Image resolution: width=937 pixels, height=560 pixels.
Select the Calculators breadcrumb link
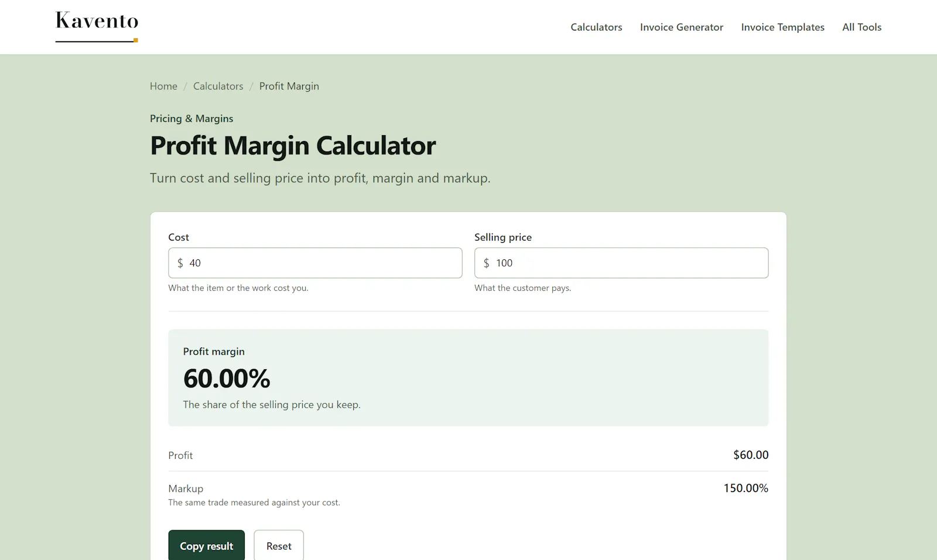pos(218,86)
